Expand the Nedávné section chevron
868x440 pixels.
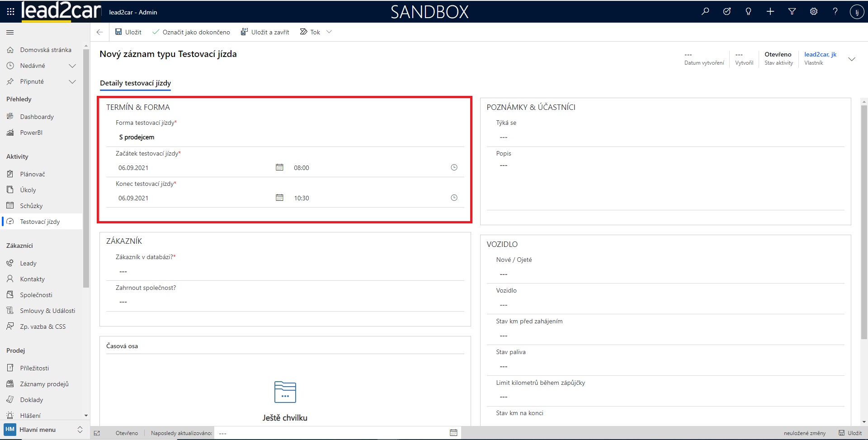pos(72,66)
